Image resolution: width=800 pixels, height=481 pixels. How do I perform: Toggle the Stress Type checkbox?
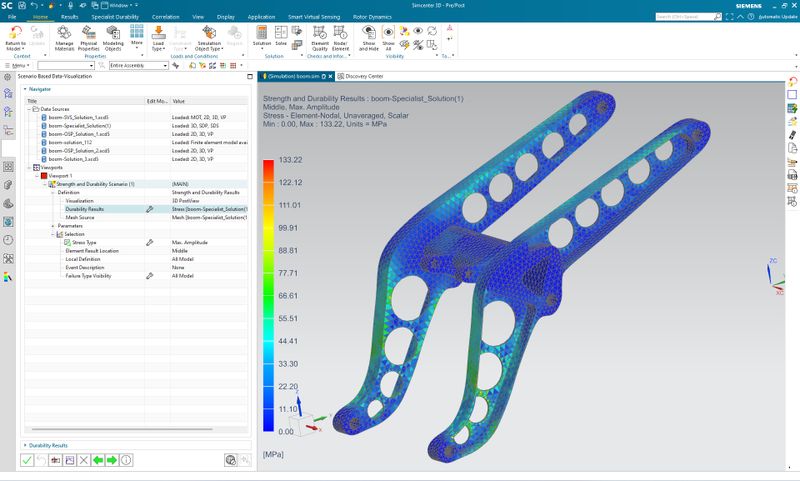point(67,243)
